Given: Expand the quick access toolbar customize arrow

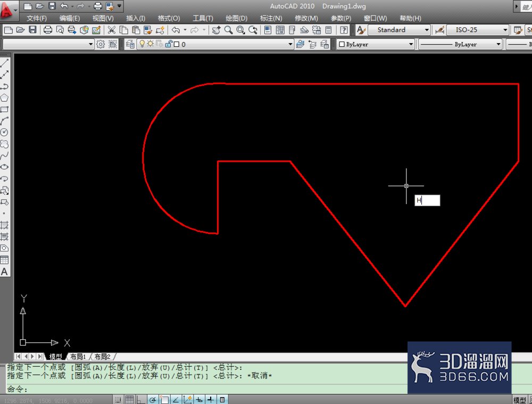Looking at the screenshot, I should (x=119, y=6).
